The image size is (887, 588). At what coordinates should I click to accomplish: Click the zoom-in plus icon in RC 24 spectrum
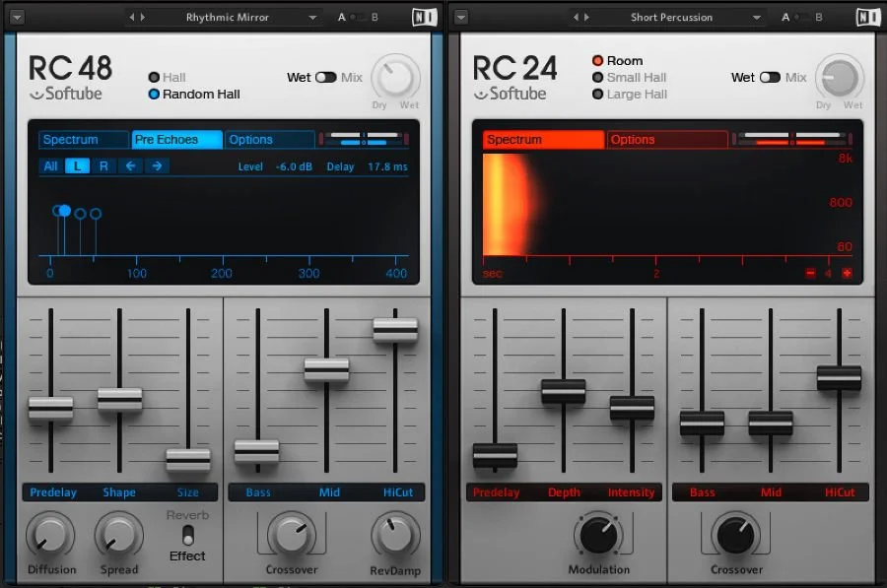[850, 274]
